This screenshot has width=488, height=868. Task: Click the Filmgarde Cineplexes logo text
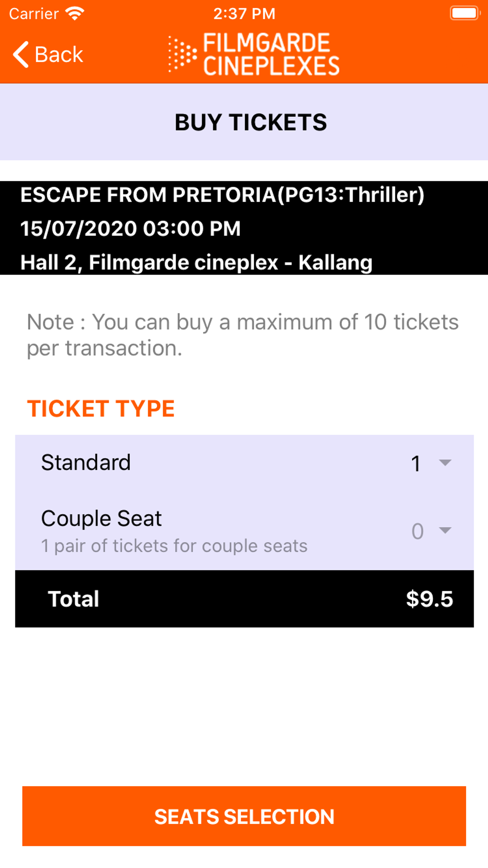[271, 54]
